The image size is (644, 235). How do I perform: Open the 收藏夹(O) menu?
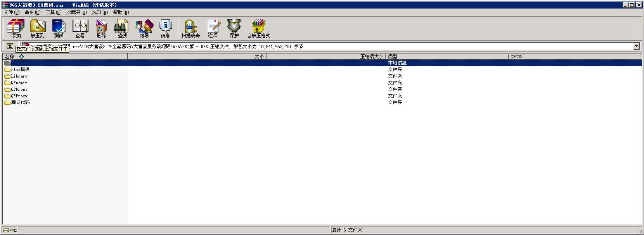click(x=76, y=12)
